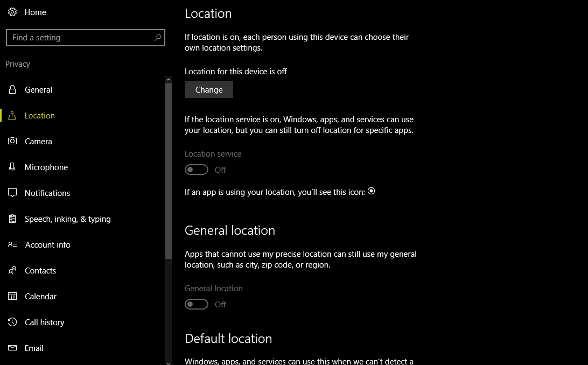This screenshot has height=365, width=588.
Task: Return to Settings Home
Action: point(35,12)
